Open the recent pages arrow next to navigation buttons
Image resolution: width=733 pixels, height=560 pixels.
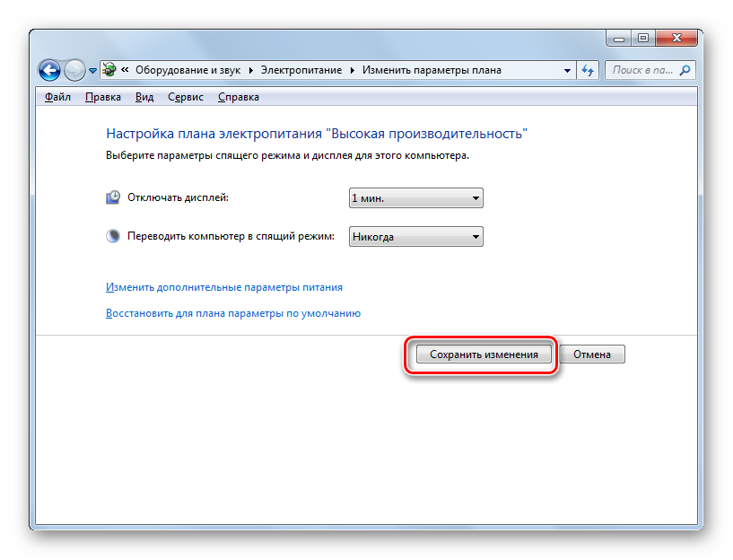click(x=92, y=70)
